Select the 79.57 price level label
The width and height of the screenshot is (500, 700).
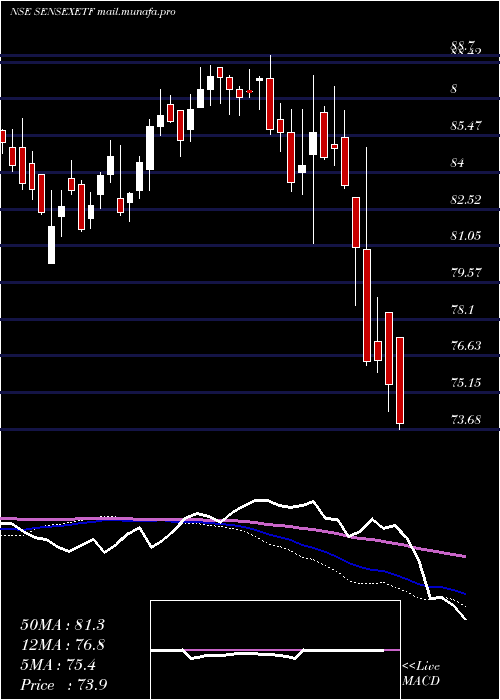[x=466, y=273]
